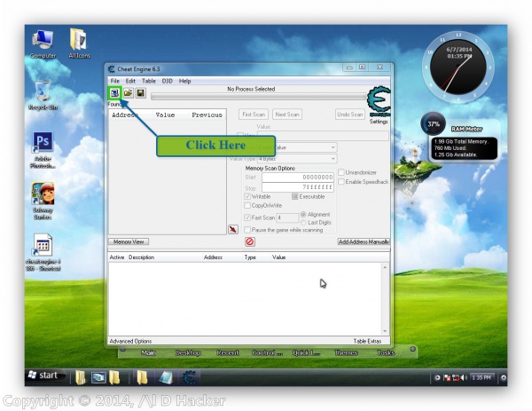This screenshot has width=532, height=411.
Task: Click the Themes tab in dock bar
Action: (x=346, y=353)
